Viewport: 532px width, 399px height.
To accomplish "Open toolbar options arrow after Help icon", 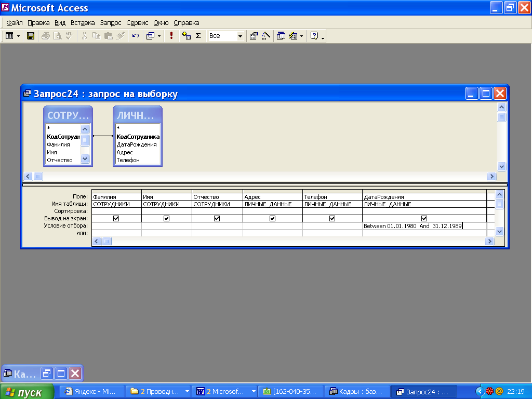I will (323, 37).
